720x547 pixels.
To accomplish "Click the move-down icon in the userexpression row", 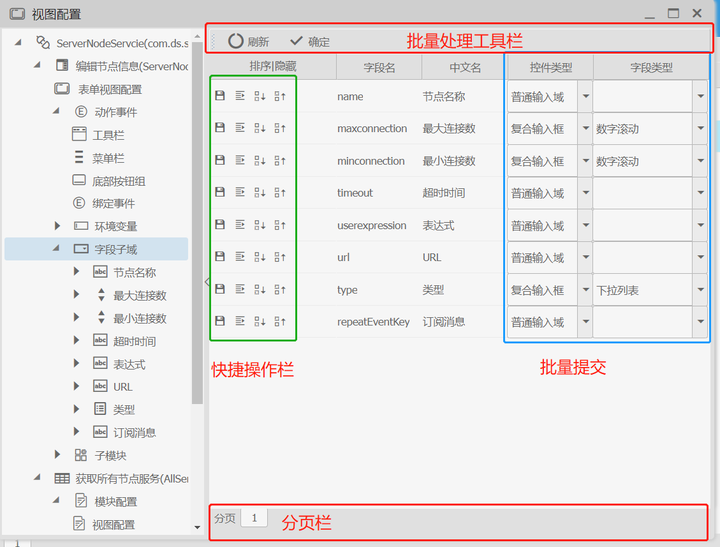I will click(x=259, y=225).
